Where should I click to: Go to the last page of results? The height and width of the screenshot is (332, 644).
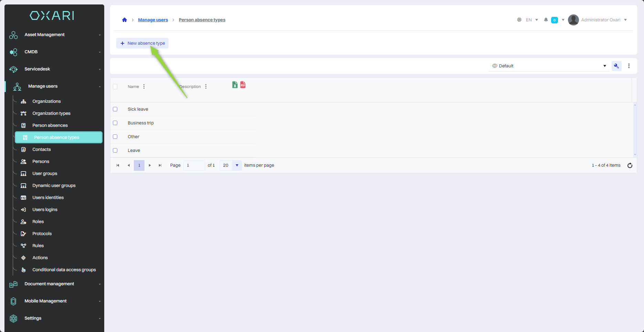click(x=160, y=165)
